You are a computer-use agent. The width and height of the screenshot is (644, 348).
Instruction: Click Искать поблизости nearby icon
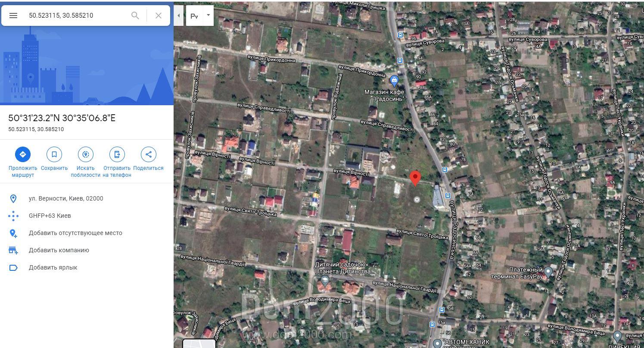pyautogui.click(x=86, y=154)
